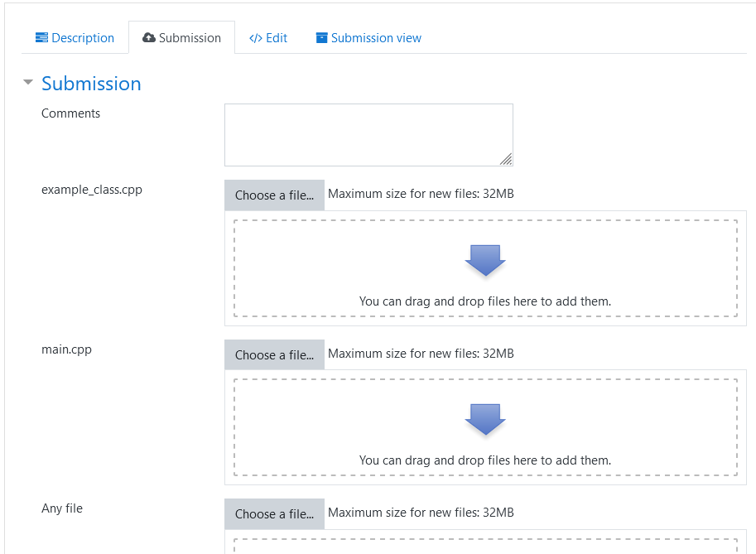The width and height of the screenshot is (756, 554).
Task: Click the Comments box resize handle
Action: [x=506, y=159]
